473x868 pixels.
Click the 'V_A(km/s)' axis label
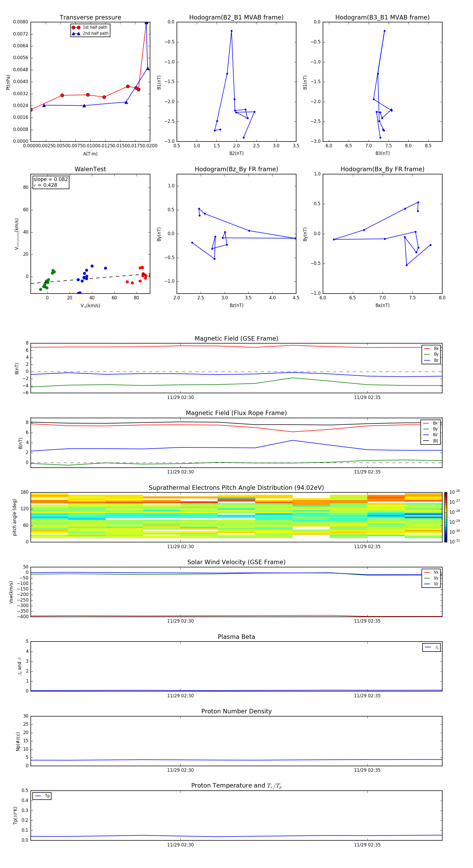[90, 306]
